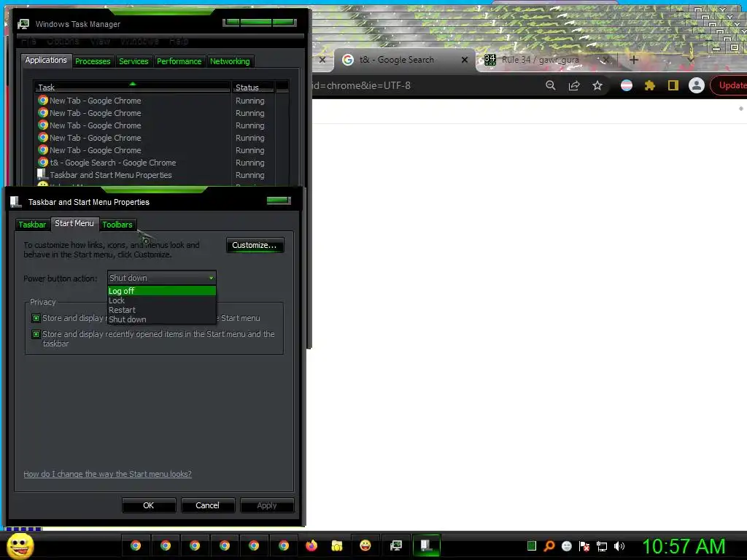Open Task Manager View menu

pyautogui.click(x=100, y=42)
